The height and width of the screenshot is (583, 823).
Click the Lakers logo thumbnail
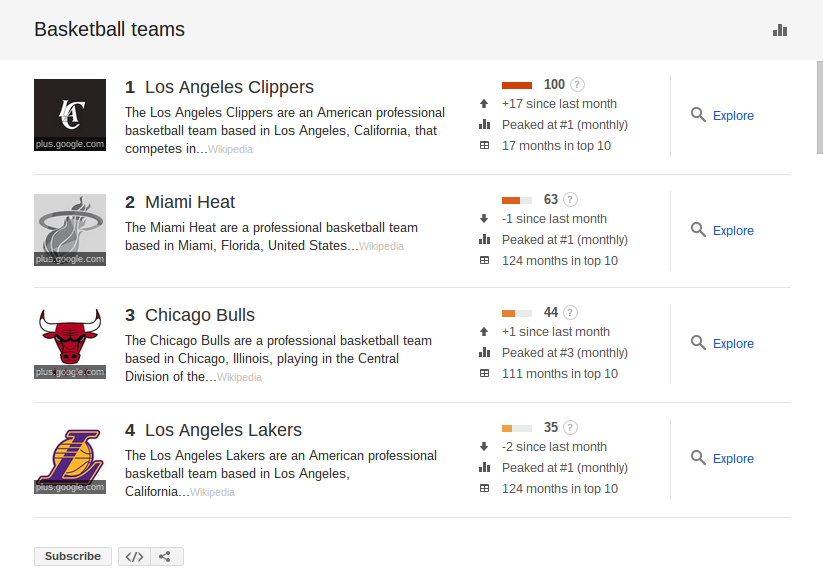(x=70, y=458)
